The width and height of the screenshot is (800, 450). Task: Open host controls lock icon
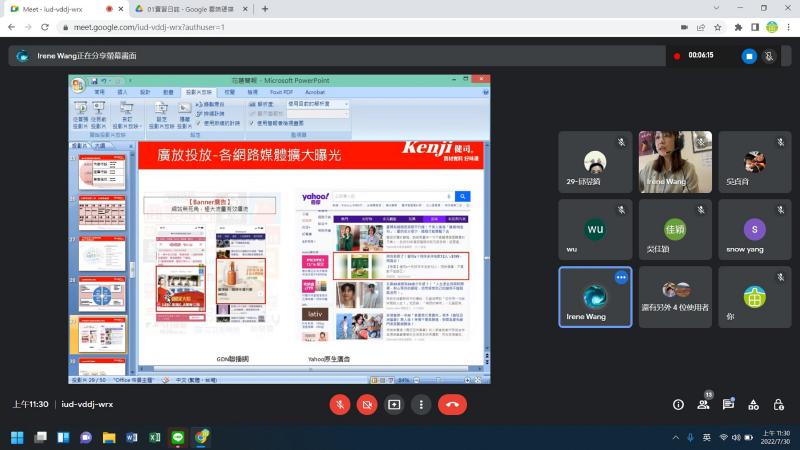coord(778,405)
